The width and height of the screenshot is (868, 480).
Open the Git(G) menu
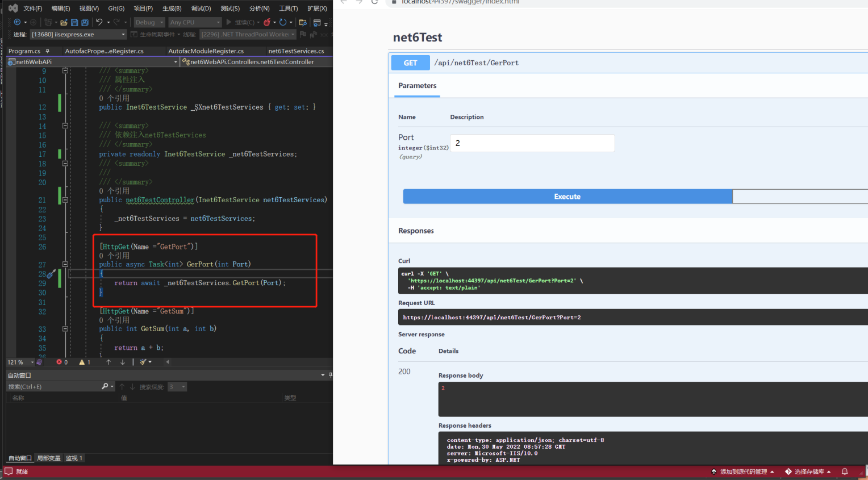(116, 8)
